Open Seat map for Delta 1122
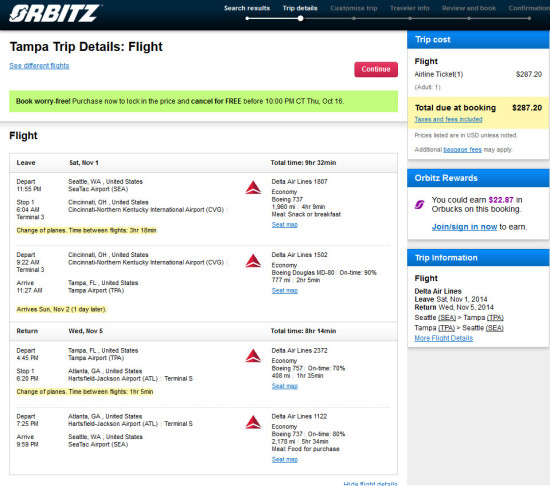Viewport: 550px width, 486px height. pyautogui.click(x=285, y=459)
